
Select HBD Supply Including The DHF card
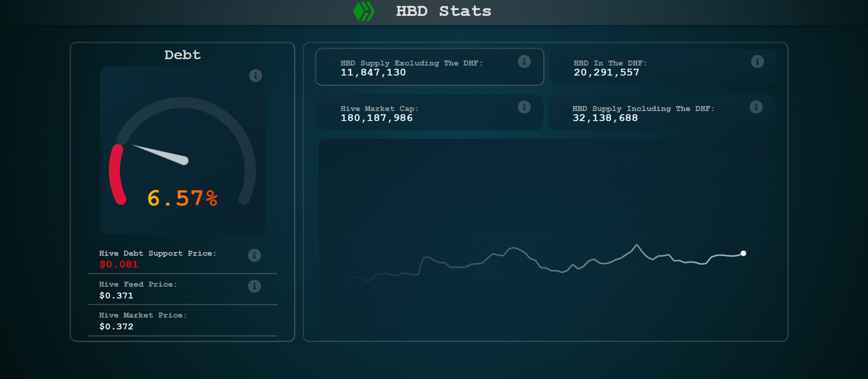click(662, 112)
